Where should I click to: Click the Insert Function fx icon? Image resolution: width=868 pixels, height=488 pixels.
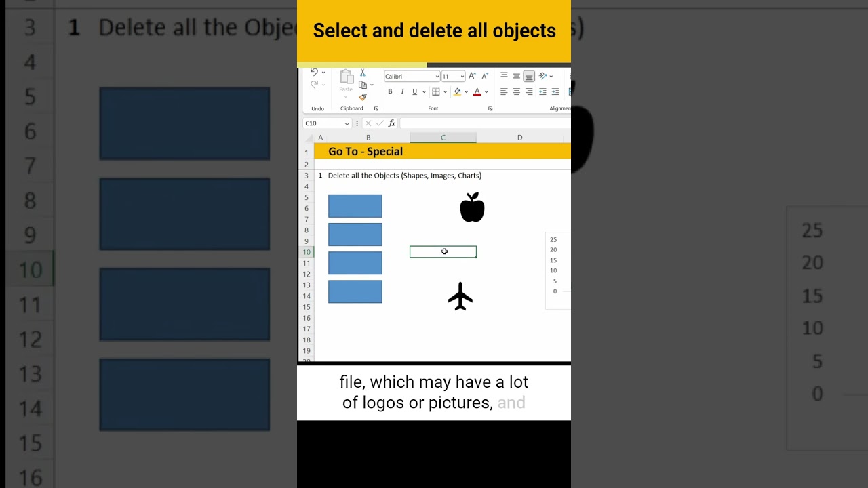click(x=391, y=123)
